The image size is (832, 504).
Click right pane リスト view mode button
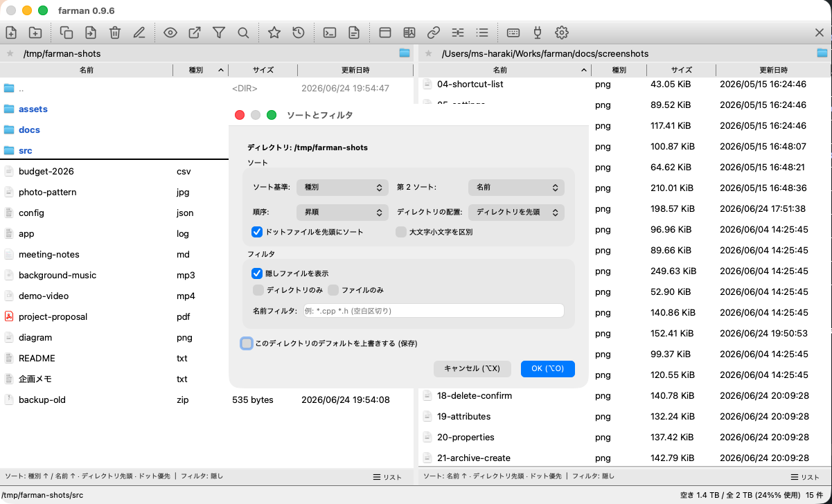pos(805,477)
